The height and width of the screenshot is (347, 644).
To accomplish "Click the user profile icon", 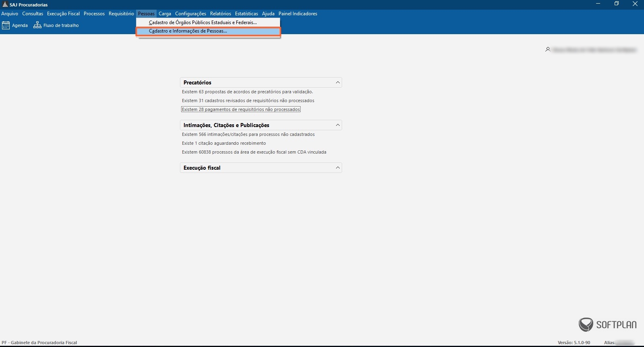I will [548, 49].
